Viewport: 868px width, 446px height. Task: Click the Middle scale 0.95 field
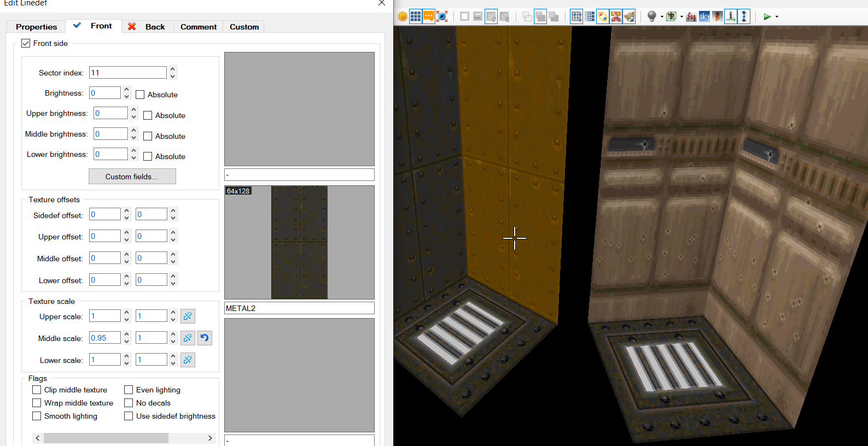(x=105, y=338)
